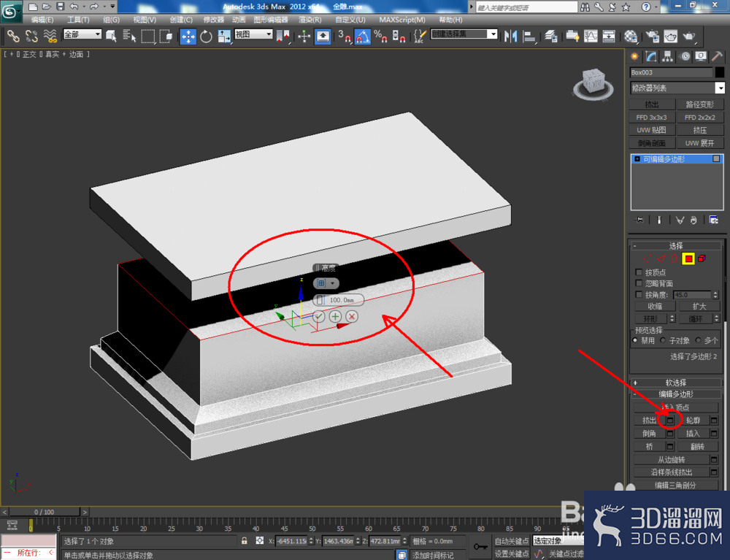Open the 倒角 settings box button
730x560 pixels.
point(670,434)
